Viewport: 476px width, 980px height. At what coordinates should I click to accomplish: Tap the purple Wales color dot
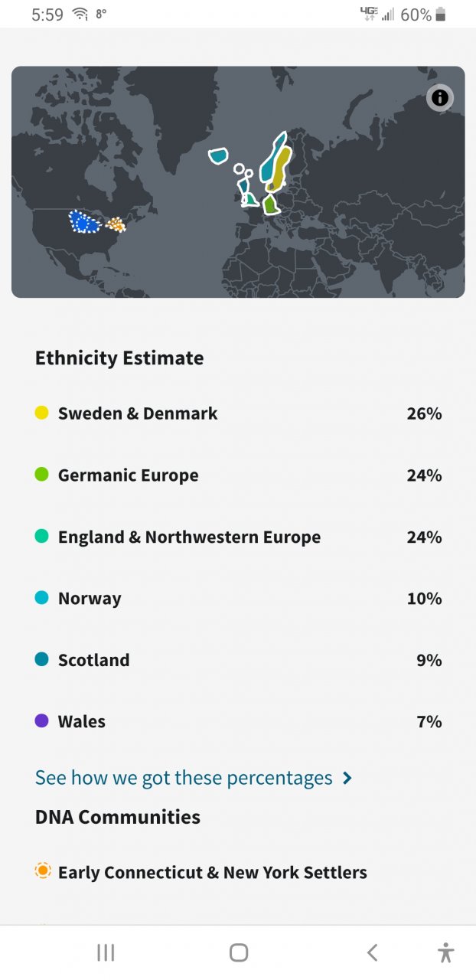point(42,721)
